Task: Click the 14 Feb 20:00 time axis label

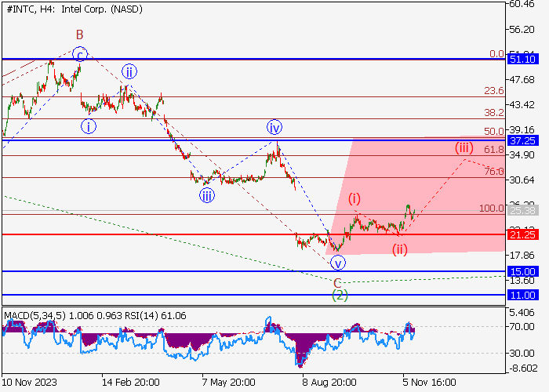Action: (131, 382)
